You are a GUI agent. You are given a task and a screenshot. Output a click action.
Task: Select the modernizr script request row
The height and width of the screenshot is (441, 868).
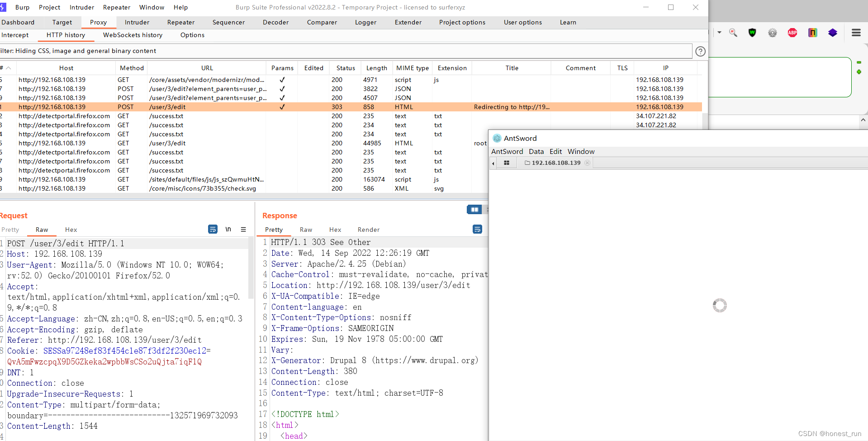tap(351, 80)
